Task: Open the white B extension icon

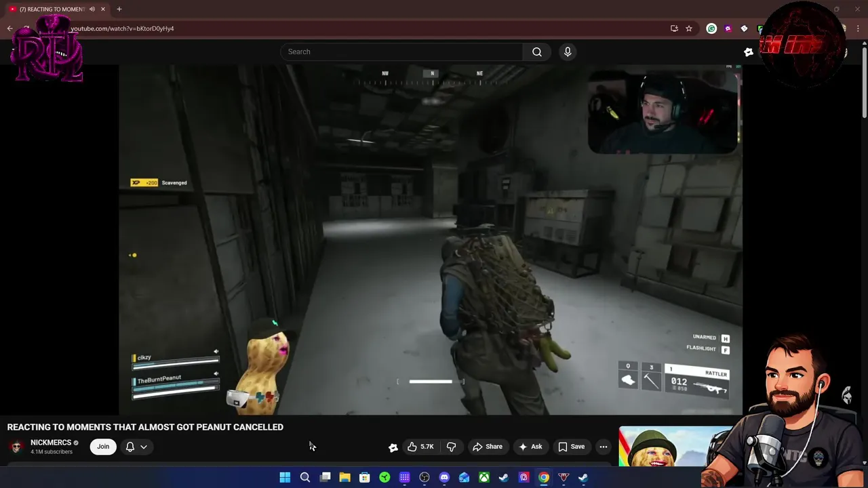Action: (x=744, y=28)
